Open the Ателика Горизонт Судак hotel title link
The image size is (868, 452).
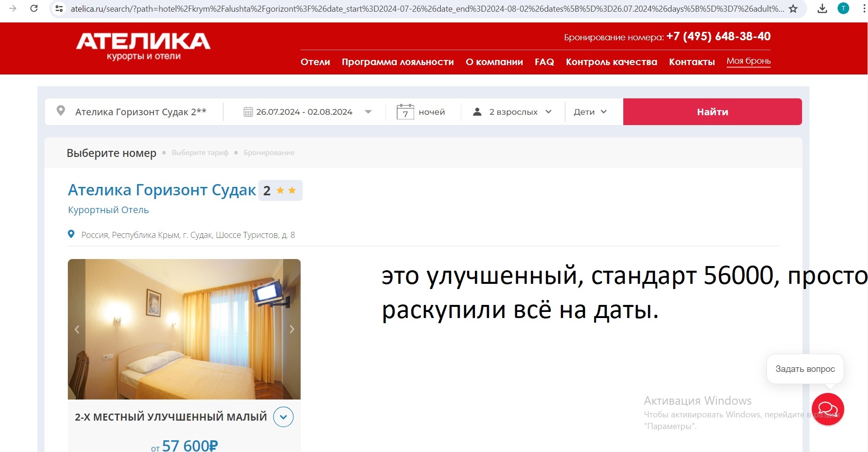coord(162,190)
